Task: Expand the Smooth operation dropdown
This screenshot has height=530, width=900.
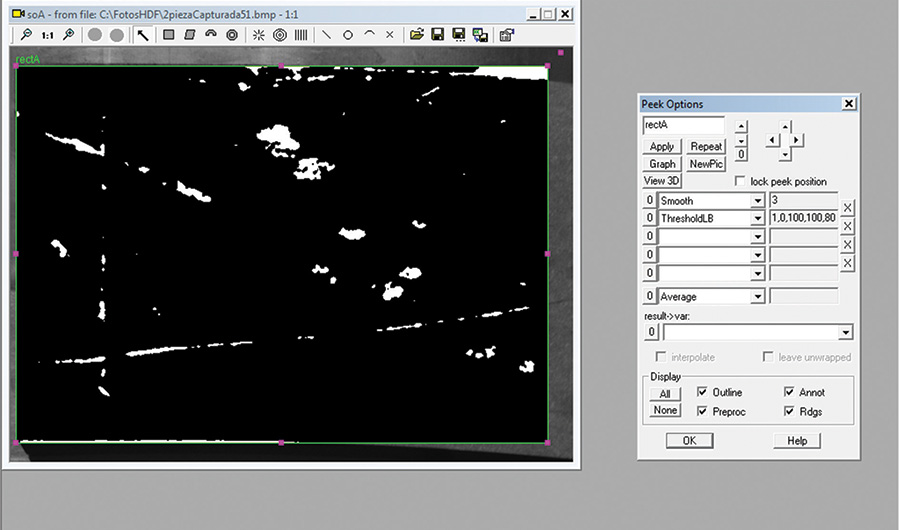Action: point(758,201)
